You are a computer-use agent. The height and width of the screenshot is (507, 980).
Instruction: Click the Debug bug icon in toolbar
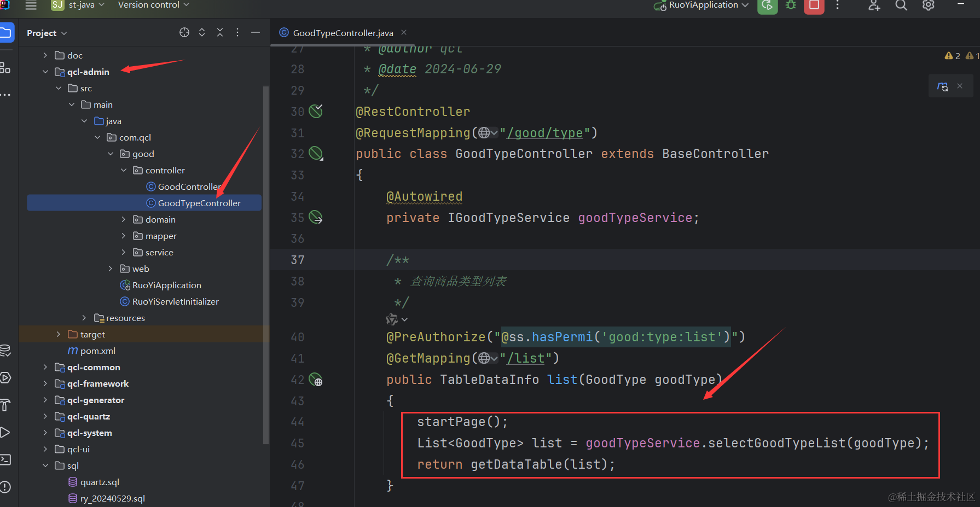(791, 5)
